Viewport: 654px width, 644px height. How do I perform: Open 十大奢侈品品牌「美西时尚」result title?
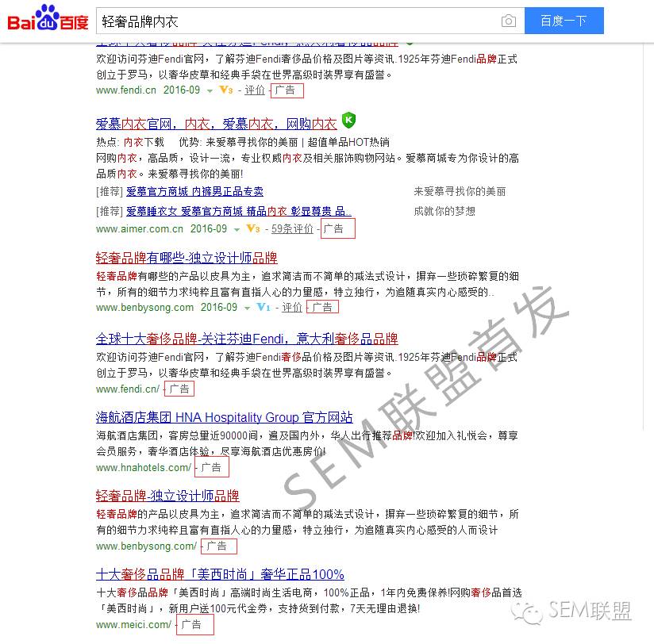coord(220,574)
